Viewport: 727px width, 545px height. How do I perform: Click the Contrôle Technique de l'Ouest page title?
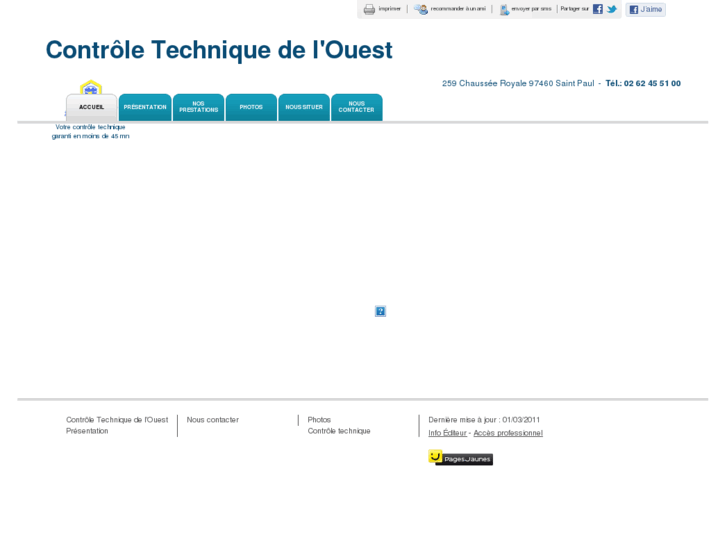[x=219, y=50]
